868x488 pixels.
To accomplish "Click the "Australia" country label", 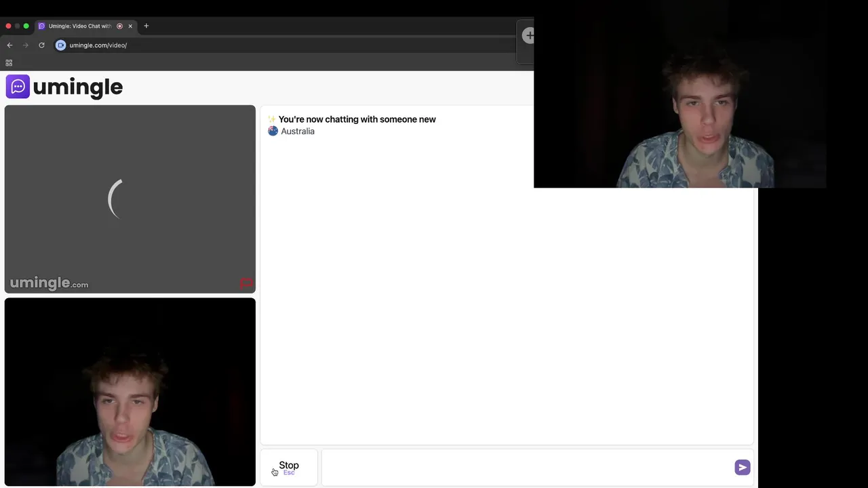I will [x=298, y=131].
